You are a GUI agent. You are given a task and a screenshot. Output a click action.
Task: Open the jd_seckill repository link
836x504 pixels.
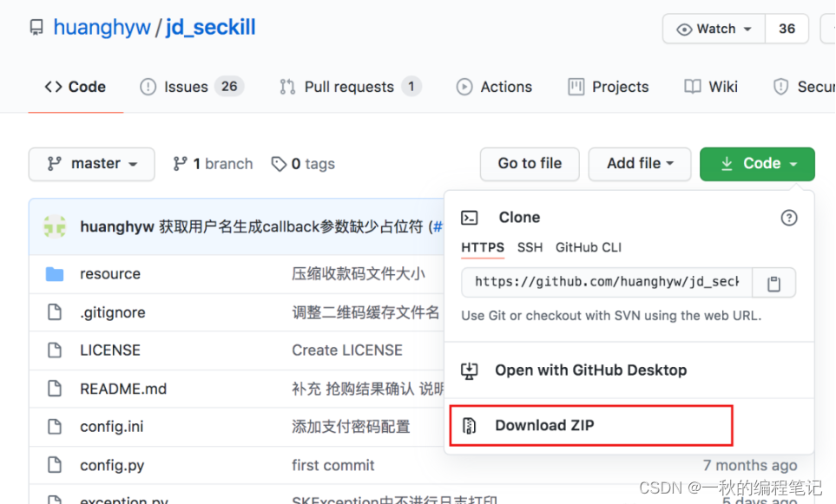(211, 27)
